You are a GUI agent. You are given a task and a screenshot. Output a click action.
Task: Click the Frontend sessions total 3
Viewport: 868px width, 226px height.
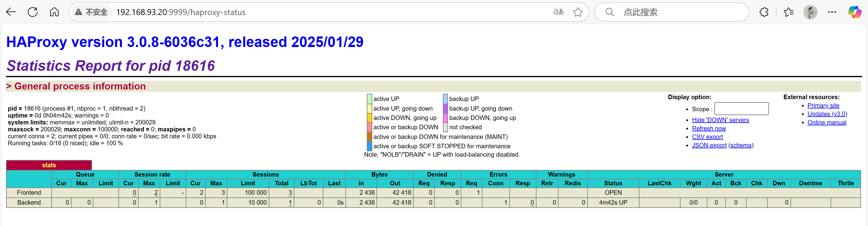[281, 193]
